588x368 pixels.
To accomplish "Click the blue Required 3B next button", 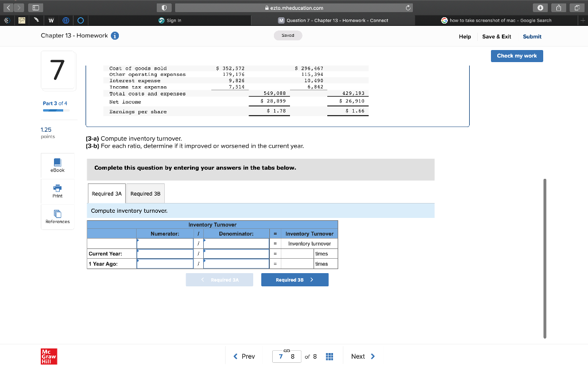I will [x=295, y=280].
